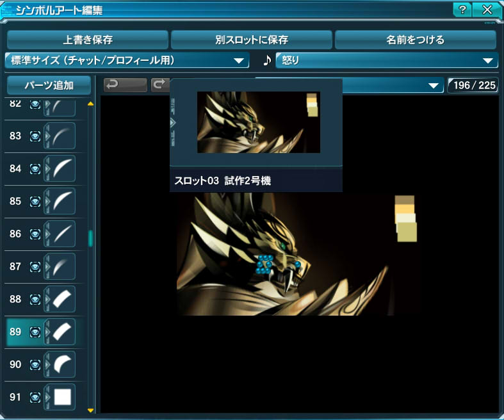Screen dimensions: 504x420
Task: Open the 標準サイズ size dropdown
Action: [127, 60]
